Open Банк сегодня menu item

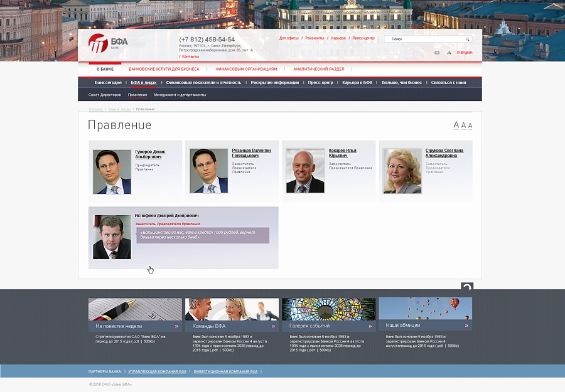(108, 83)
